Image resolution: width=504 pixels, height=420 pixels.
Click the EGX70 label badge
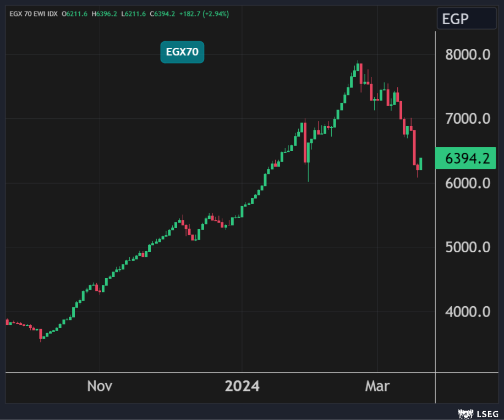182,52
